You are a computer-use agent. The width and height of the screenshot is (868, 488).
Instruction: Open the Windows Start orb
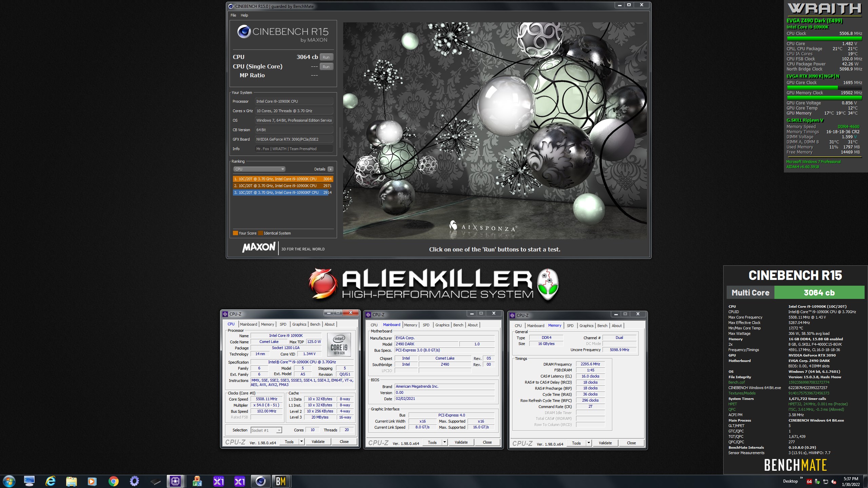(9, 481)
